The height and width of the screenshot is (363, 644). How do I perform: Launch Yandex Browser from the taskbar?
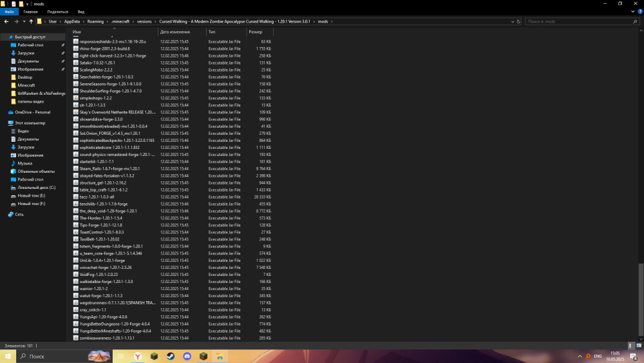tap(138, 357)
